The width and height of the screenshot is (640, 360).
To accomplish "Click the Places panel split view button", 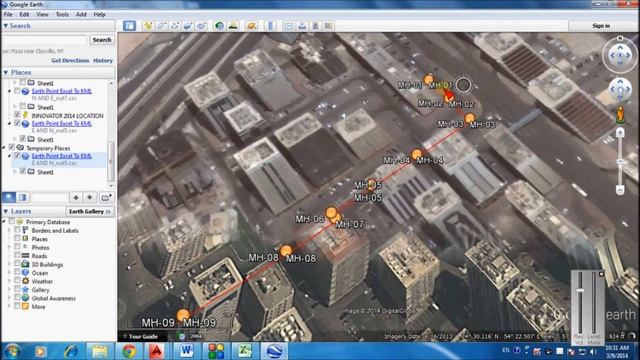I will pos(22,198).
